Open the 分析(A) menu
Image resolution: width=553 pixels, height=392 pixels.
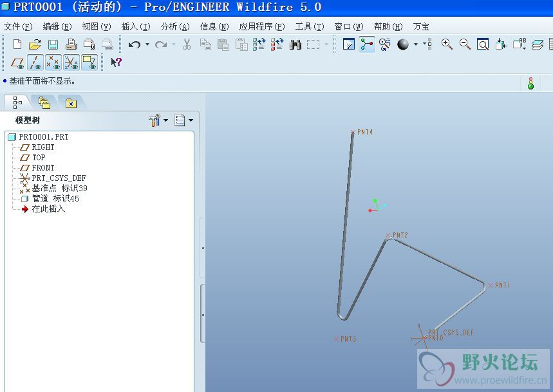tap(175, 26)
